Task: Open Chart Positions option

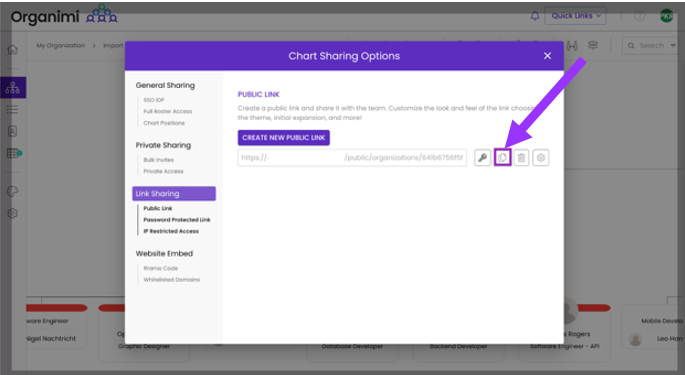Action: 164,123
